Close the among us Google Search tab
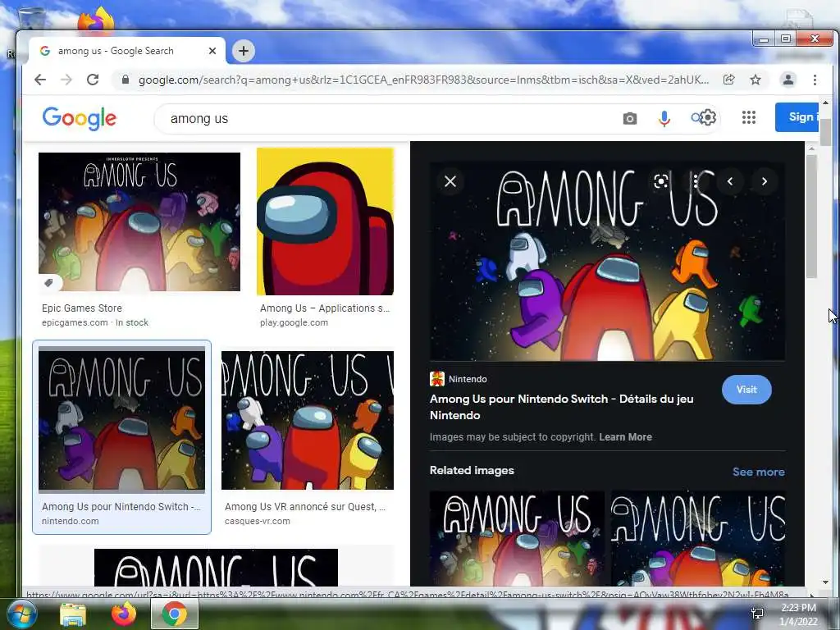 pos(212,51)
